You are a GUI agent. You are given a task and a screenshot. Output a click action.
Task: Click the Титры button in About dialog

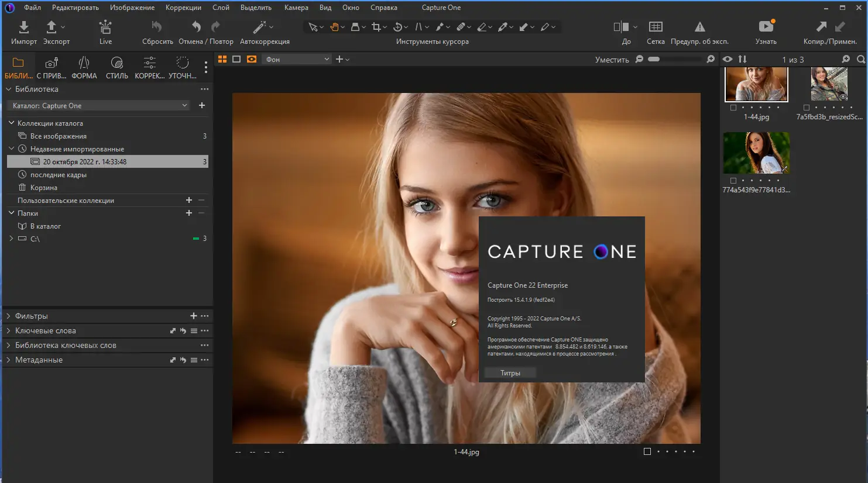pyautogui.click(x=510, y=373)
